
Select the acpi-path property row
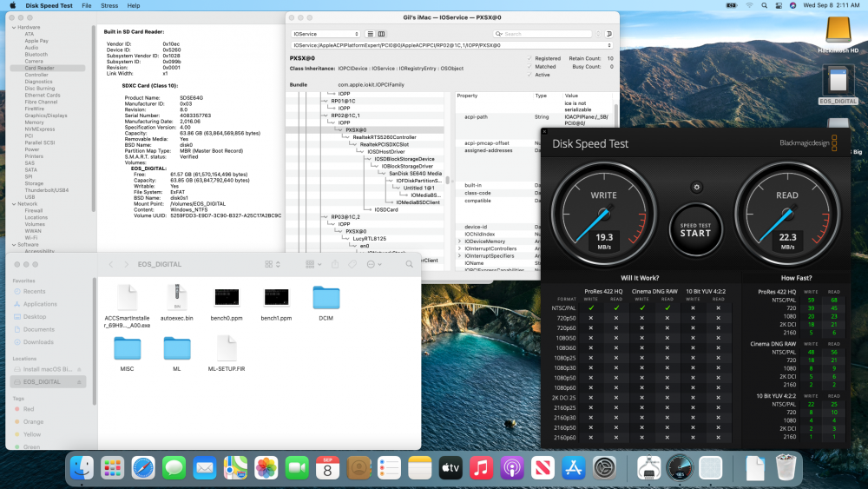[x=534, y=117]
